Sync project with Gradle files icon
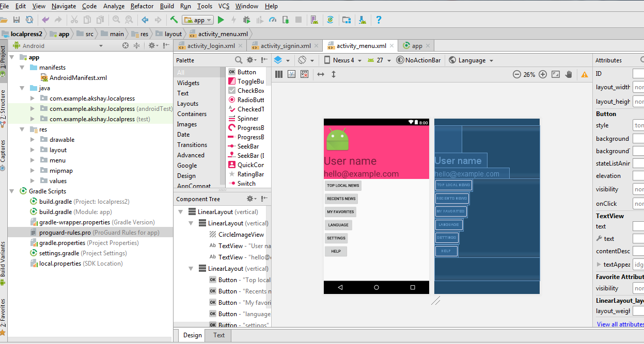The width and height of the screenshot is (644, 344). point(331,20)
